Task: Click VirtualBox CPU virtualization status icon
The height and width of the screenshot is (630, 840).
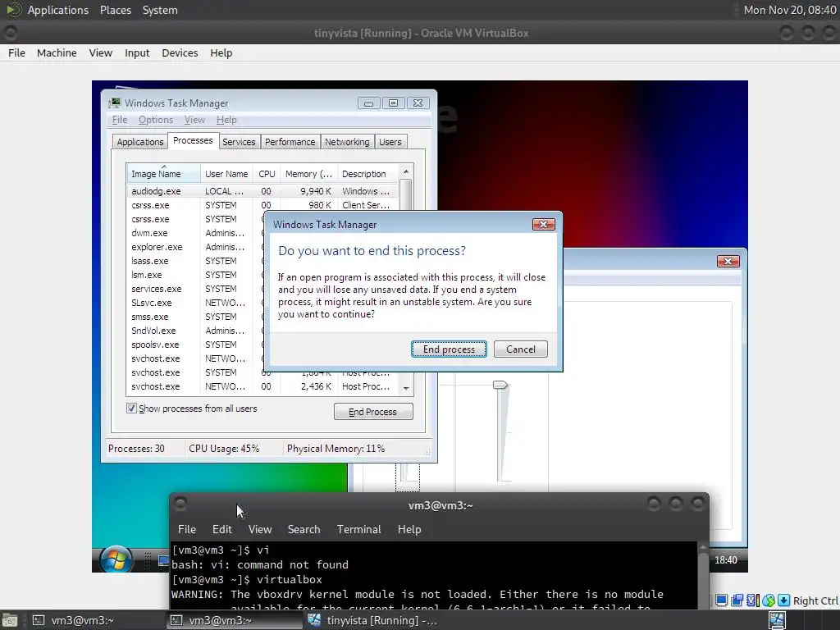Action: coord(752,600)
